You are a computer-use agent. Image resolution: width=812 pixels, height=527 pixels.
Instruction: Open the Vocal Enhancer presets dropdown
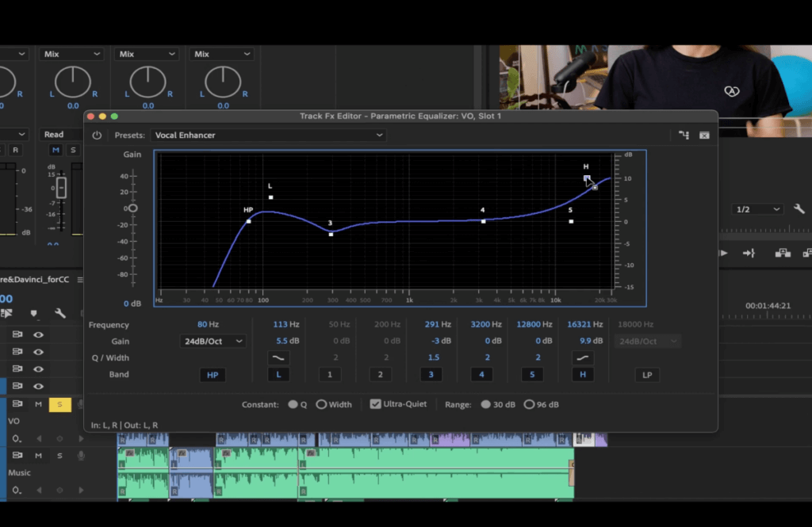tap(270, 135)
